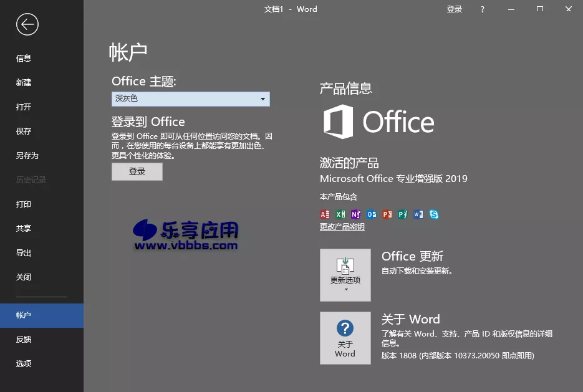The width and height of the screenshot is (583, 392).
Task: Click the OneNote product icon
Action: pyautogui.click(x=356, y=214)
